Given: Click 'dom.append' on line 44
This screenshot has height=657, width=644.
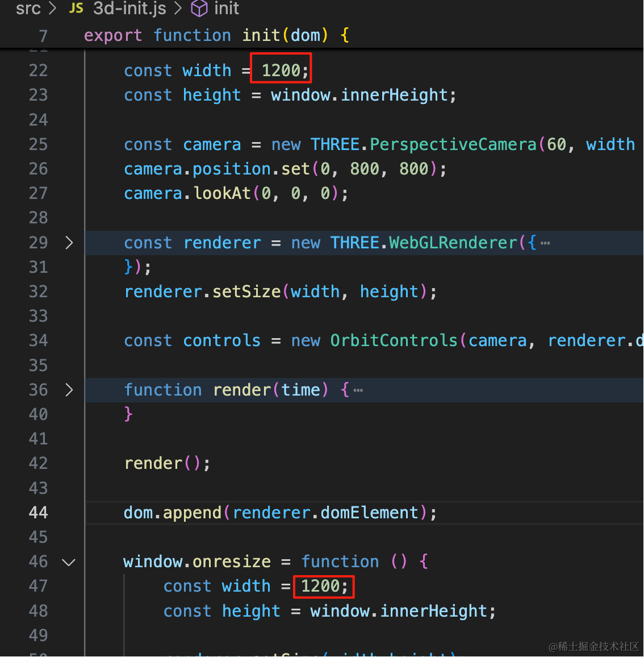Looking at the screenshot, I should 173,513.
